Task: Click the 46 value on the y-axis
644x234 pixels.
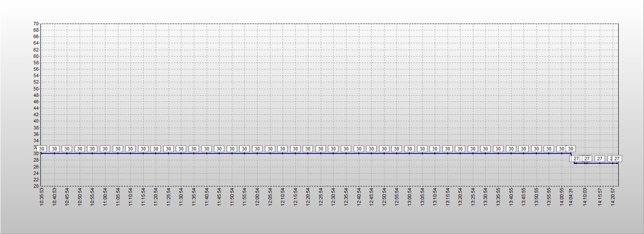Action: (36, 102)
